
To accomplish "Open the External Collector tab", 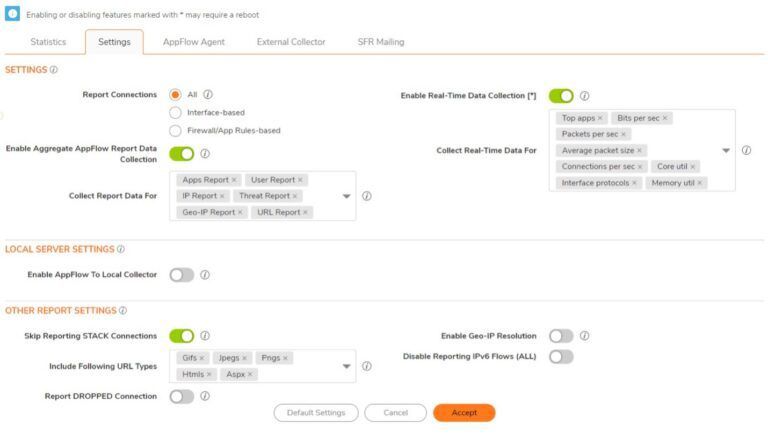I will 291,42.
